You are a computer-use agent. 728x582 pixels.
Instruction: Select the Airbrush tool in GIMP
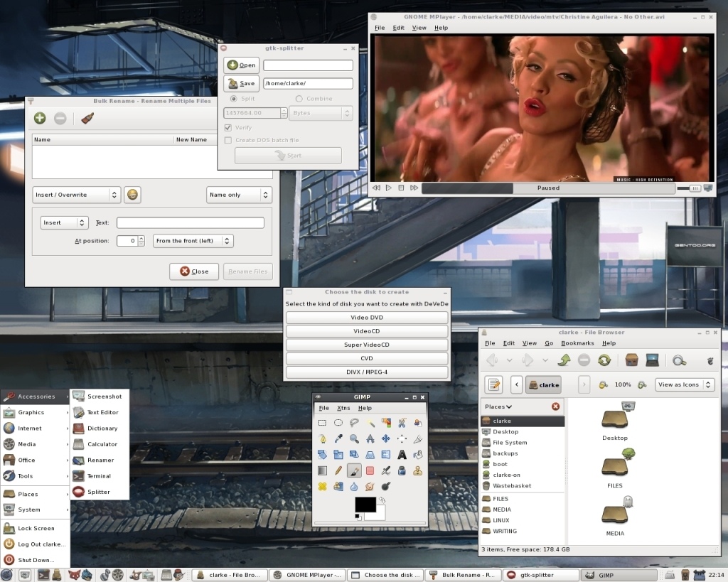click(386, 470)
